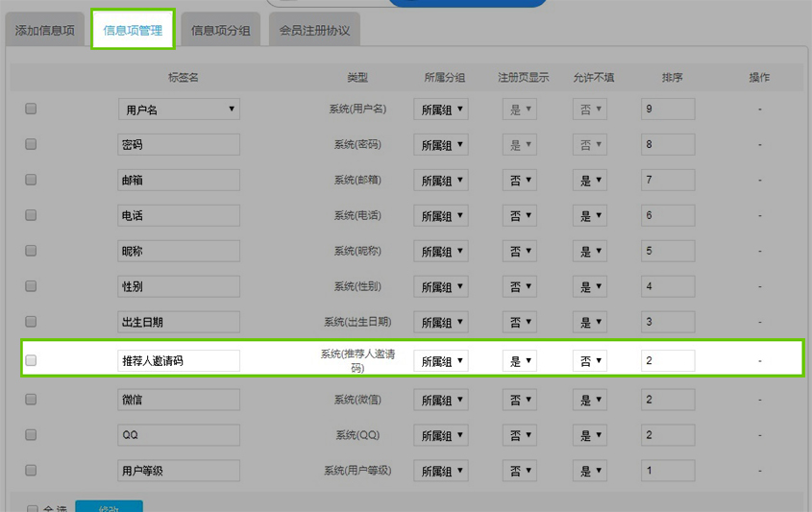
Task: Check the 性别 row checkbox
Action: pyautogui.click(x=31, y=285)
